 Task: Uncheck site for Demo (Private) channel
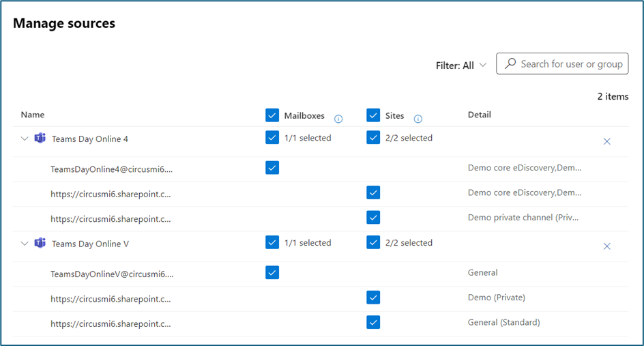coord(373,298)
